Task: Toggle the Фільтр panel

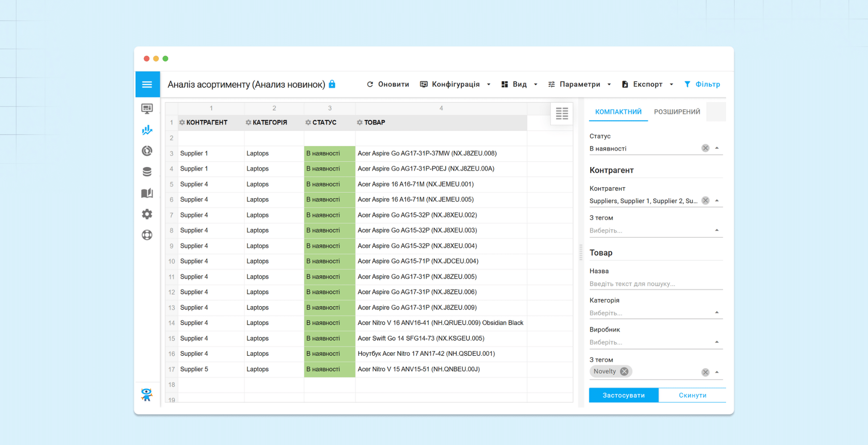Action: (x=702, y=84)
